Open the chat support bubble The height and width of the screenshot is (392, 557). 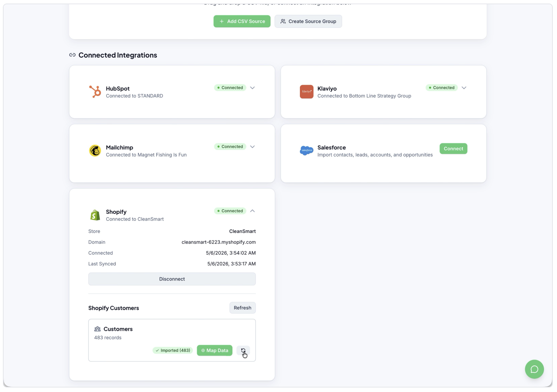534,369
